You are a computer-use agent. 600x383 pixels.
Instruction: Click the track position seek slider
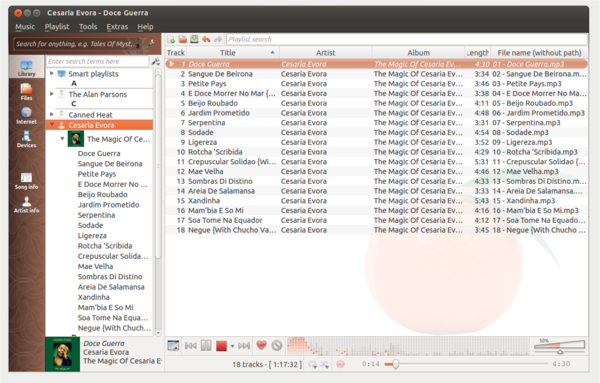tap(466, 364)
